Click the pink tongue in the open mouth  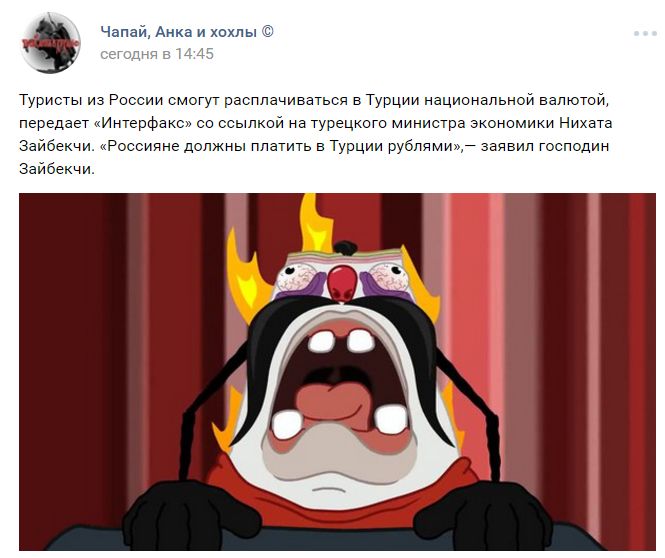click(x=337, y=402)
